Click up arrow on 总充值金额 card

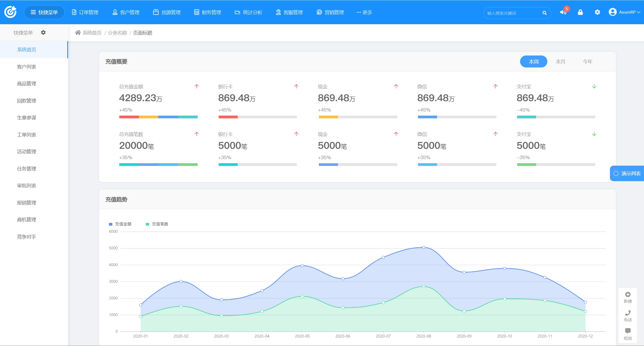tap(197, 86)
